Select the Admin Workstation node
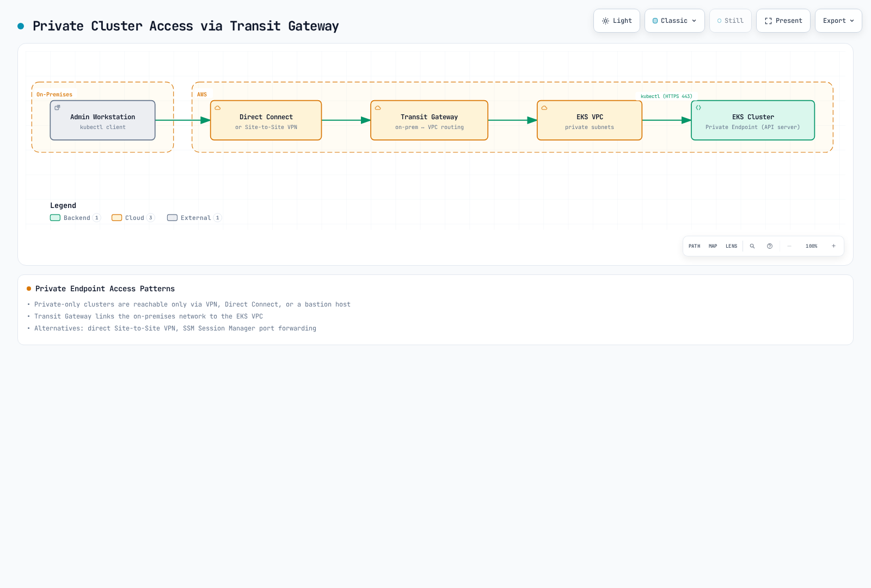The height and width of the screenshot is (588, 871). coord(102,120)
